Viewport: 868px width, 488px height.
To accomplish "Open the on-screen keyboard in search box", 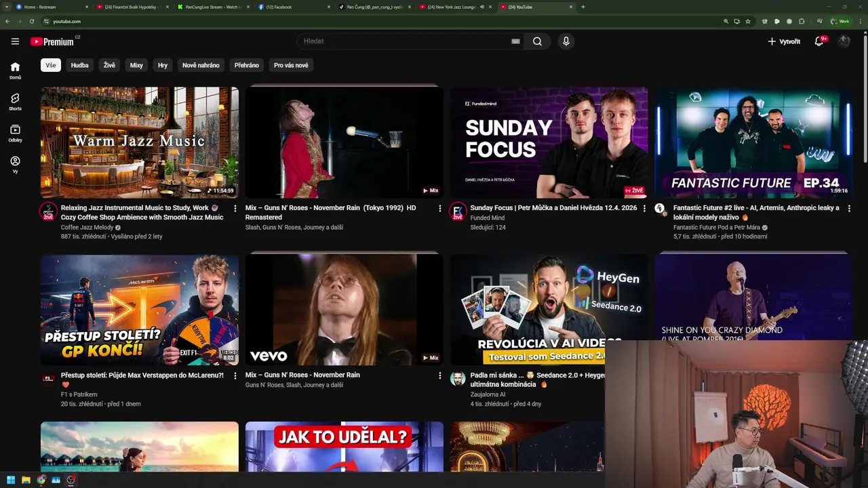I will click(x=515, y=41).
